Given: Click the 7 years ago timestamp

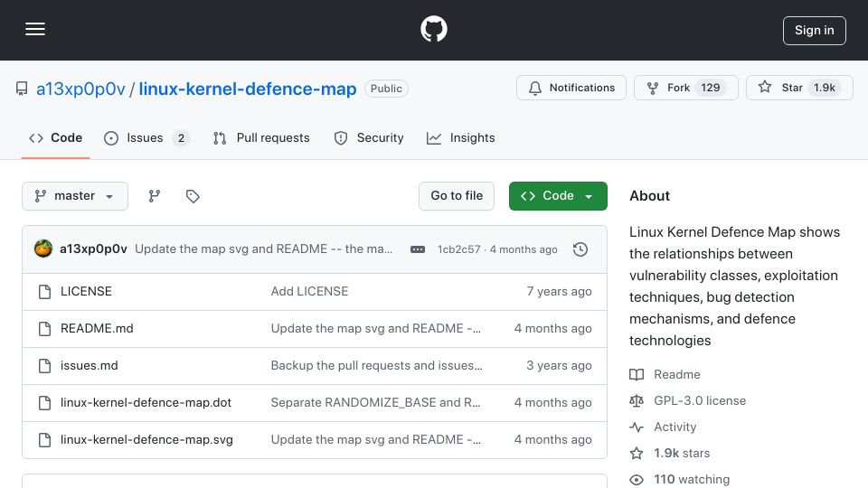Looking at the screenshot, I should 559,292.
